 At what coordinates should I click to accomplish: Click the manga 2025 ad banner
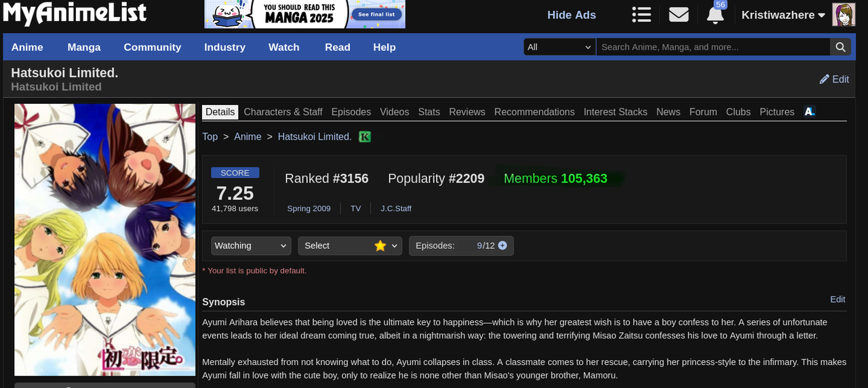pos(305,14)
